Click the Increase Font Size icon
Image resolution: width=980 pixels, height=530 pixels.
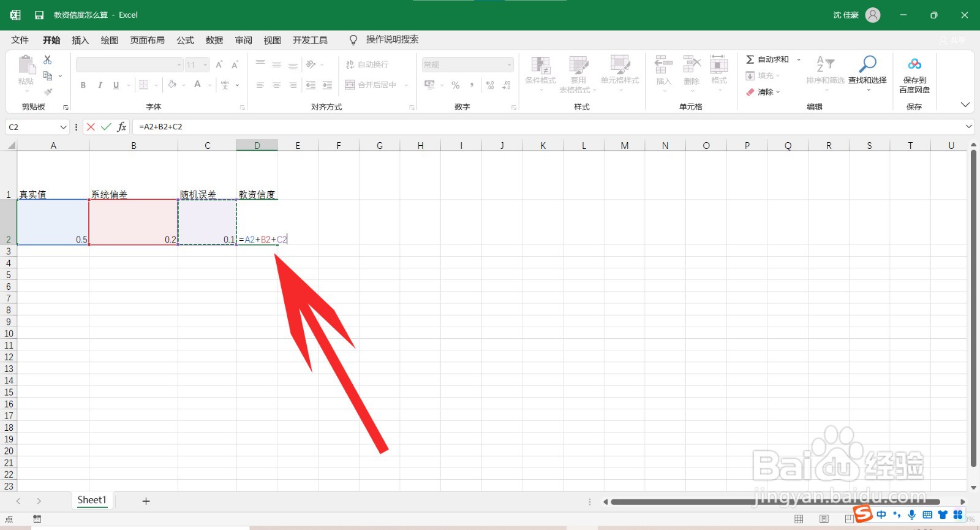219,64
